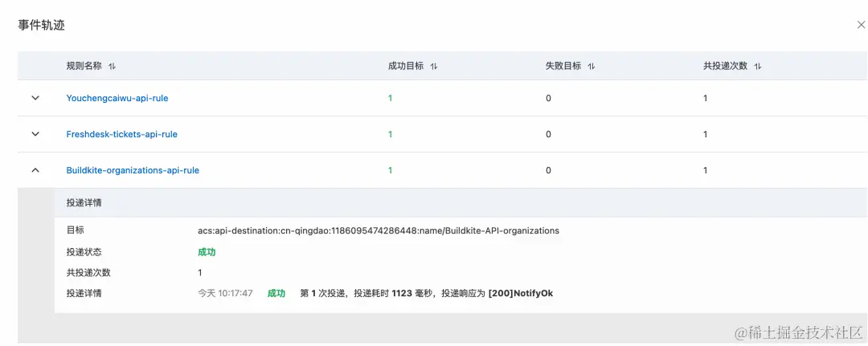Click the acs:api-destination target ARN value

[379, 230]
